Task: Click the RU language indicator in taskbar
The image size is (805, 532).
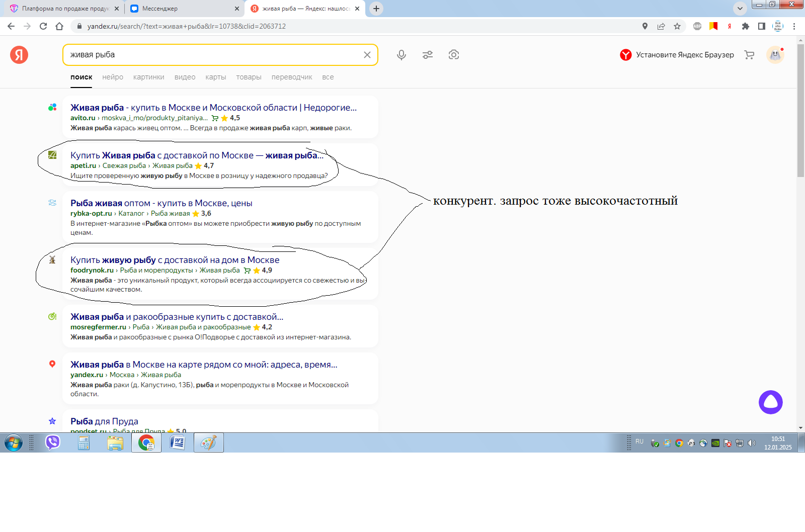Action: tap(639, 441)
